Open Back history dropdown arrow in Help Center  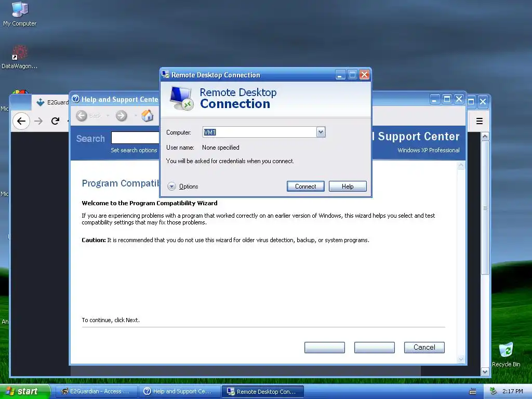click(108, 116)
